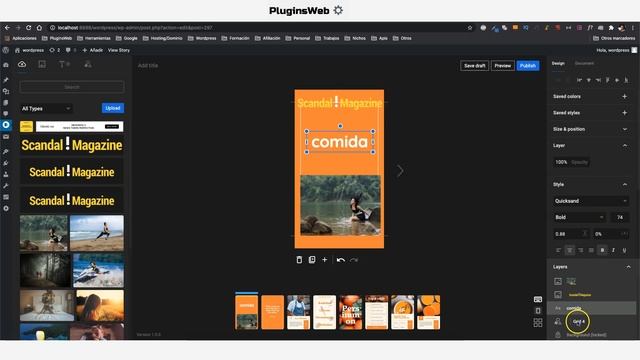Toggle bold formatting
Image resolution: width=640 pixels, height=360 pixels.
pyautogui.click(x=602, y=250)
